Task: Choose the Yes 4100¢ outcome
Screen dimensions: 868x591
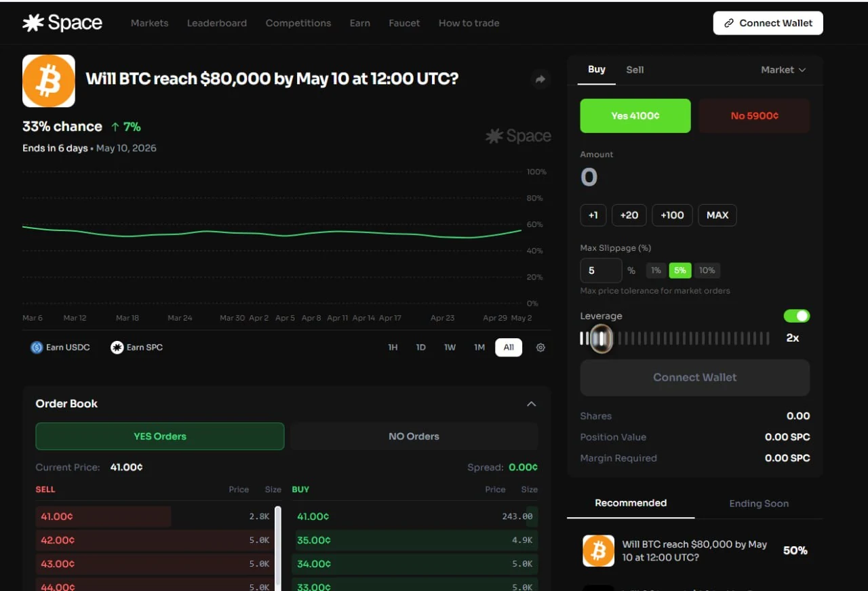Action: point(635,116)
